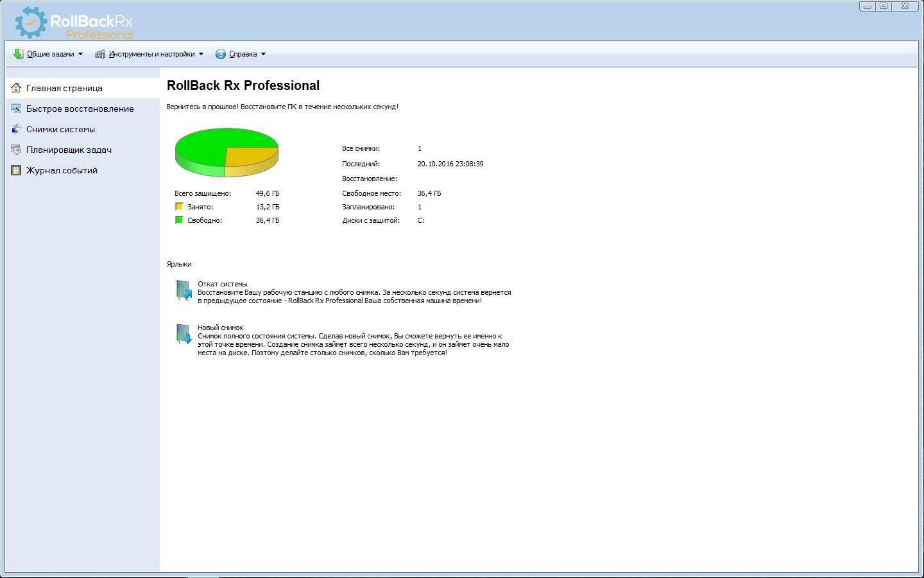Open the Снимки системы page
The height and width of the screenshot is (578, 924).
pos(83,129)
